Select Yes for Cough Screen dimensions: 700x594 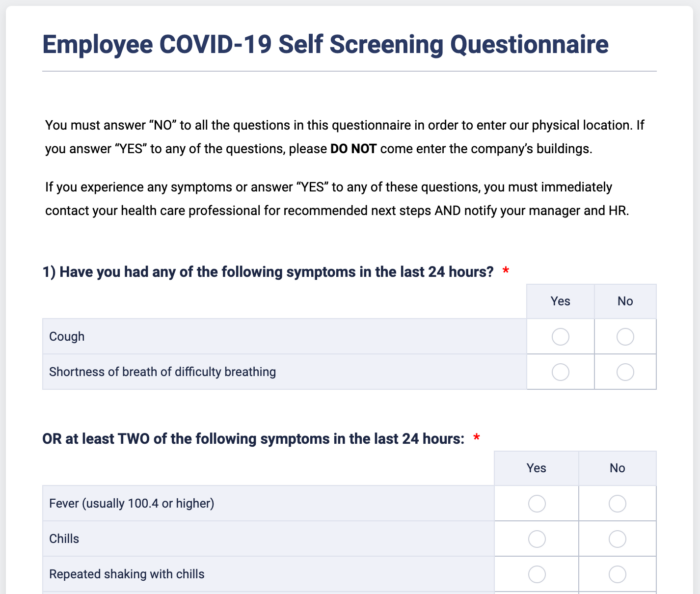(x=560, y=337)
